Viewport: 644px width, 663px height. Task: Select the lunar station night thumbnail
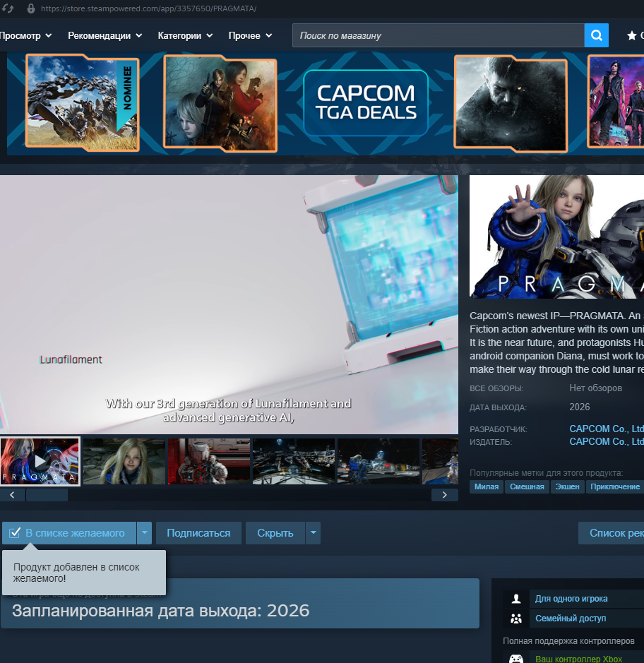pyautogui.click(x=294, y=461)
